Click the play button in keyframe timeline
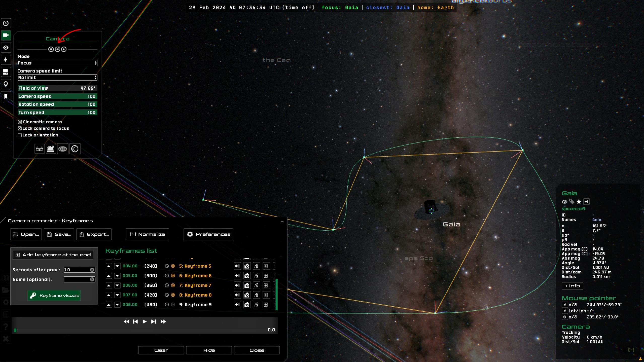Screen dimensions: 644x362 tap(145, 321)
